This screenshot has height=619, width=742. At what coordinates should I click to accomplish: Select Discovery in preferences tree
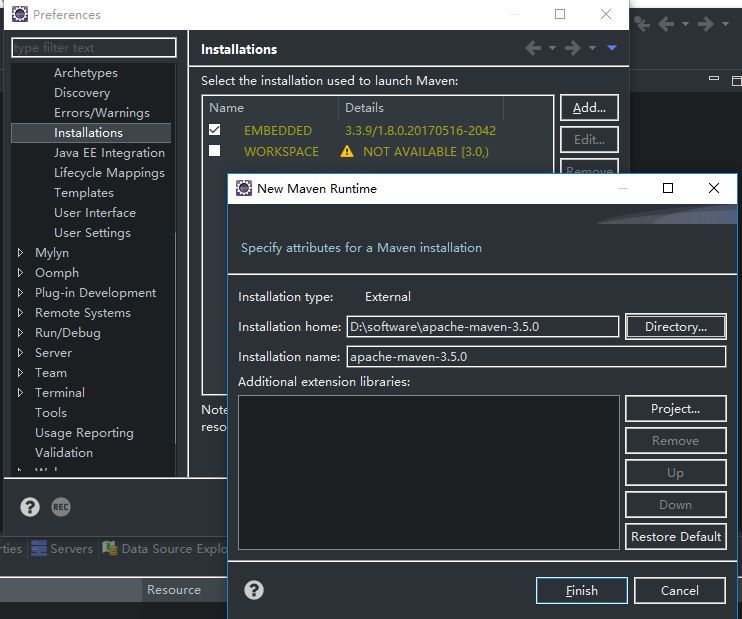[82, 93]
